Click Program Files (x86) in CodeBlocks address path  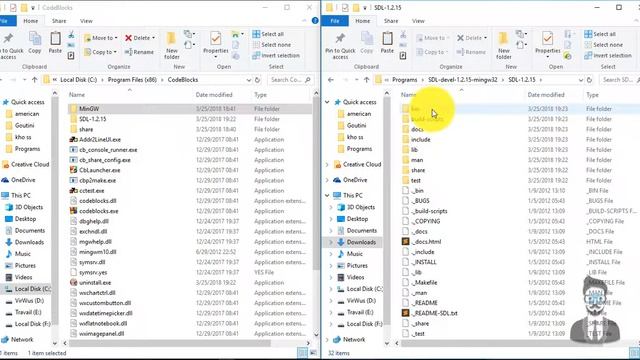tap(132, 80)
